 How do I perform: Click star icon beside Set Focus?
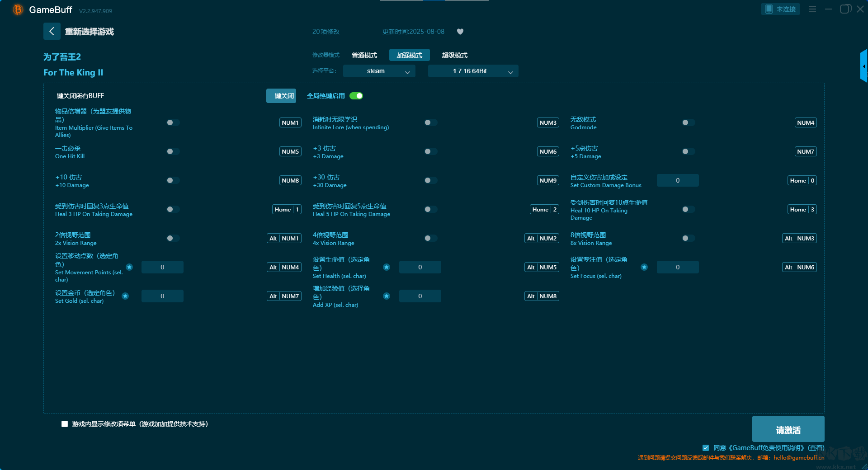[x=644, y=267]
